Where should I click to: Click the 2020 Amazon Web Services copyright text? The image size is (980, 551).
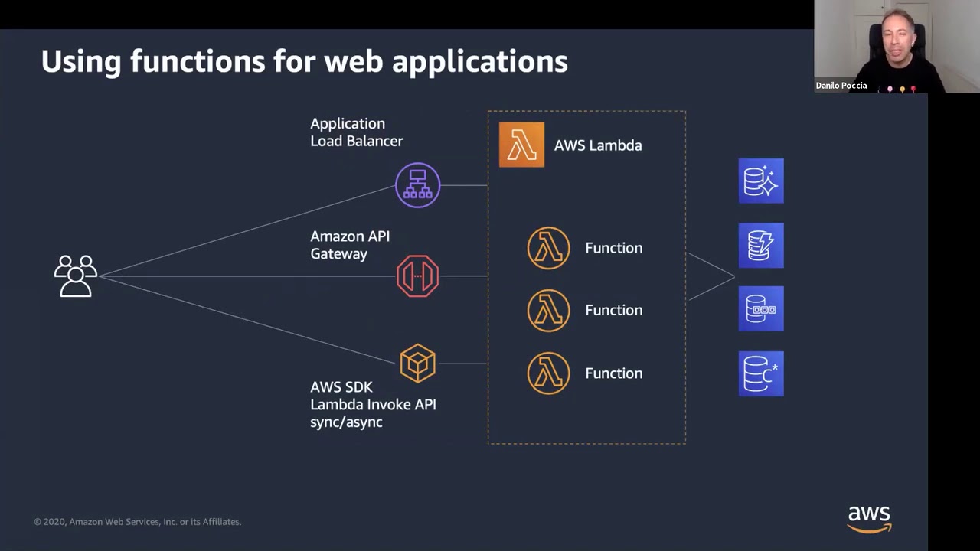137,522
